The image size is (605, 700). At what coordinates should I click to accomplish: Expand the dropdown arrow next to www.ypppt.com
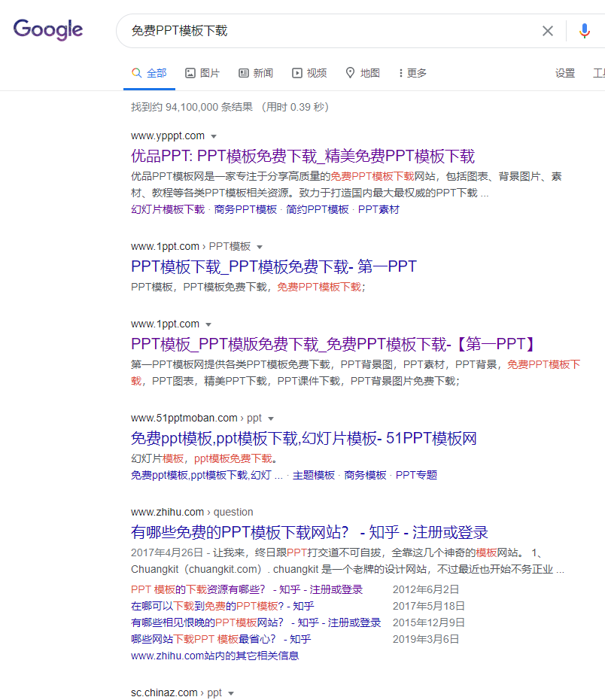(214, 136)
